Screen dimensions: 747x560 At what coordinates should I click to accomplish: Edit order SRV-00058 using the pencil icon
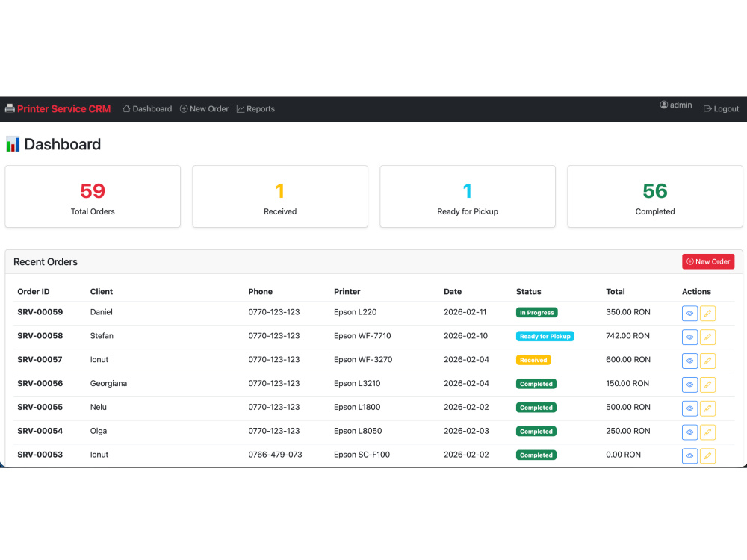pos(707,337)
